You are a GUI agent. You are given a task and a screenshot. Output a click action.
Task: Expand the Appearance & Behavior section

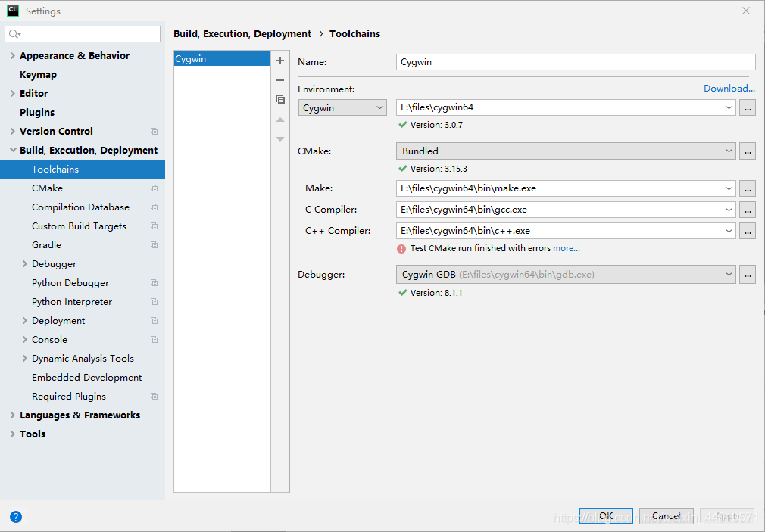[13, 55]
